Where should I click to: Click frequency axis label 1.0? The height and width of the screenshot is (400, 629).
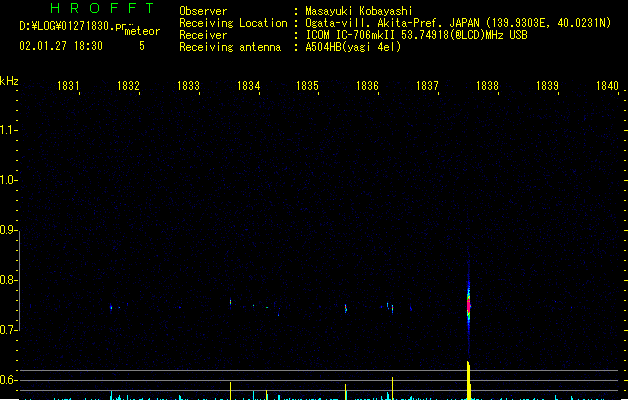(x=7, y=180)
